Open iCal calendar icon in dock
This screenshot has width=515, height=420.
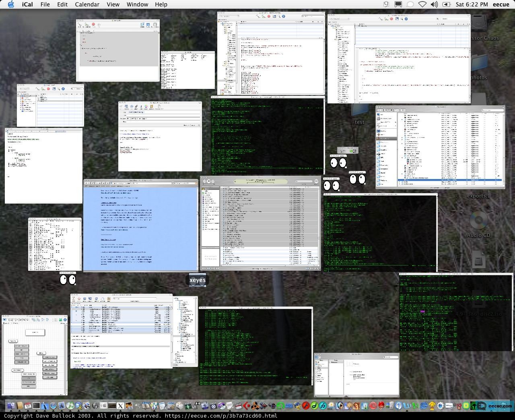tap(28, 406)
